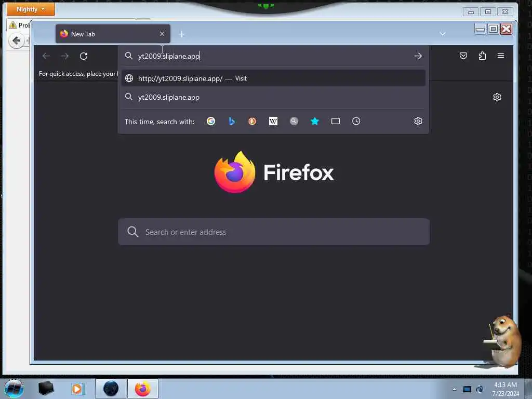Open the black box taskbar icon

click(46, 389)
